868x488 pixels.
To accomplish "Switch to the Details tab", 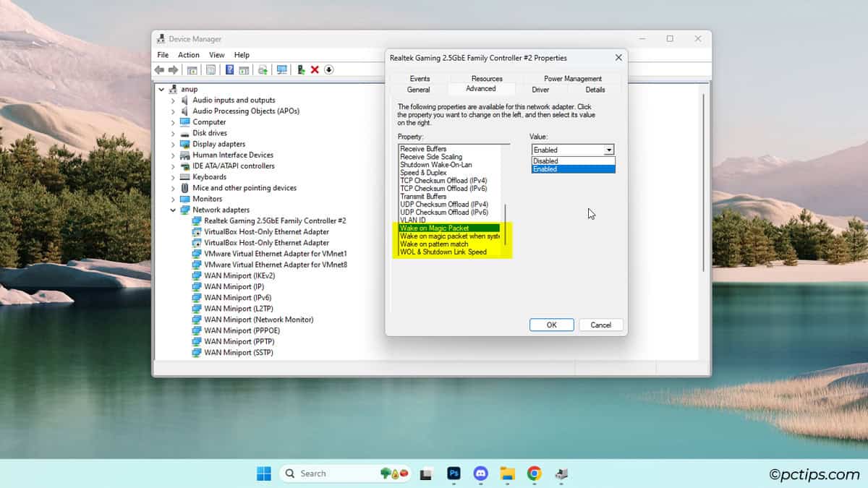I will [x=595, y=90].
